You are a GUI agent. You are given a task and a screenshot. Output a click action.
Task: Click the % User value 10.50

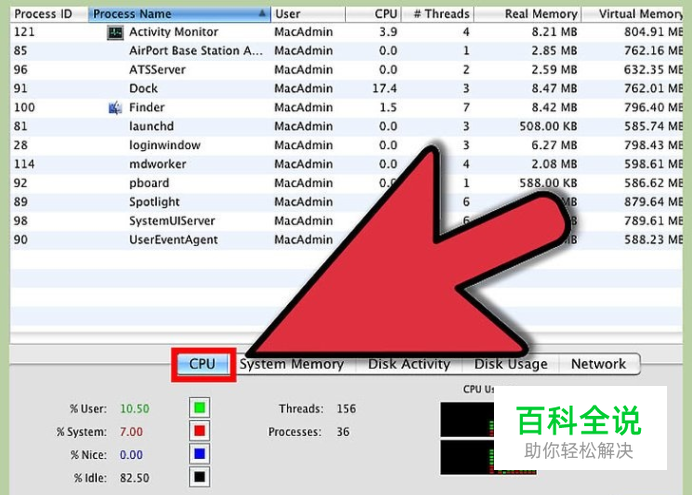point(135,409)
